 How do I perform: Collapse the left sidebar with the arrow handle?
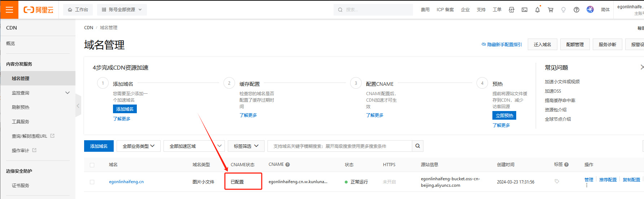(x=78, y=106)
